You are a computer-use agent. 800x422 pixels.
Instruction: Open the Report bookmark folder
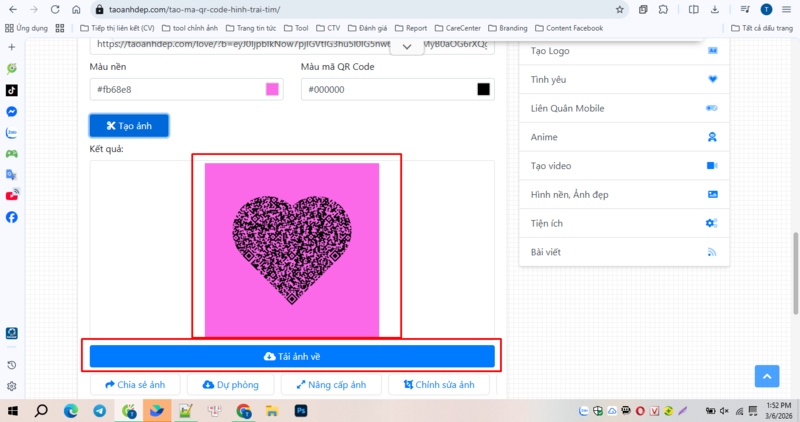coord(411,28)
